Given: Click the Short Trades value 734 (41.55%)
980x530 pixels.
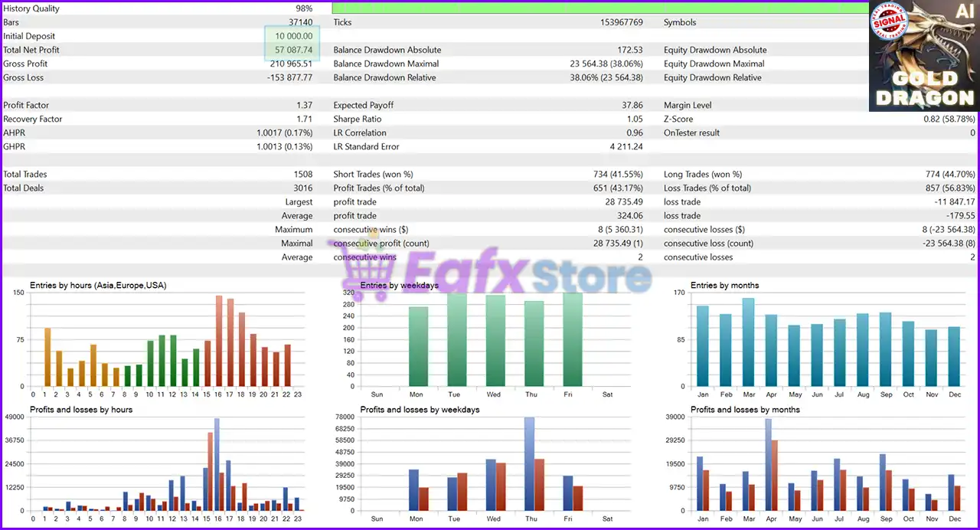Looking at the screenshot, I should (618, 174).
